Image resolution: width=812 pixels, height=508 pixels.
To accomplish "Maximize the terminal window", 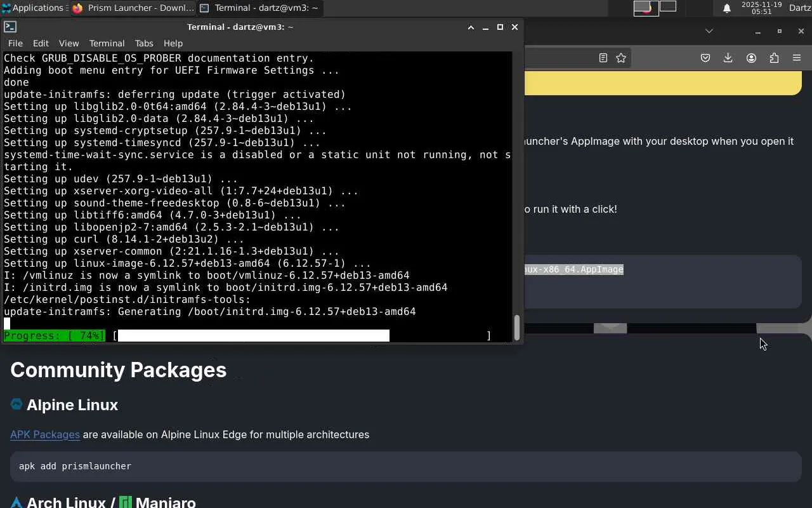I will [500, 27].
